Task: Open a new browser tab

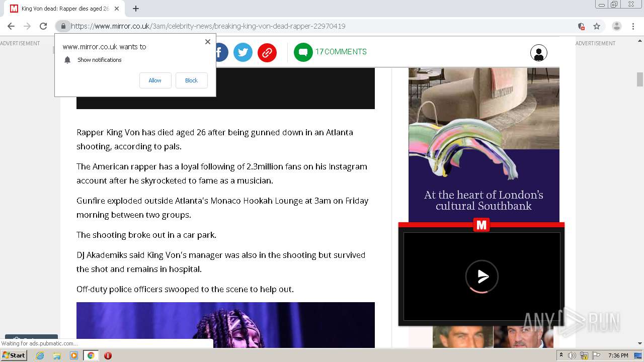Action: (x=136, y=9)
